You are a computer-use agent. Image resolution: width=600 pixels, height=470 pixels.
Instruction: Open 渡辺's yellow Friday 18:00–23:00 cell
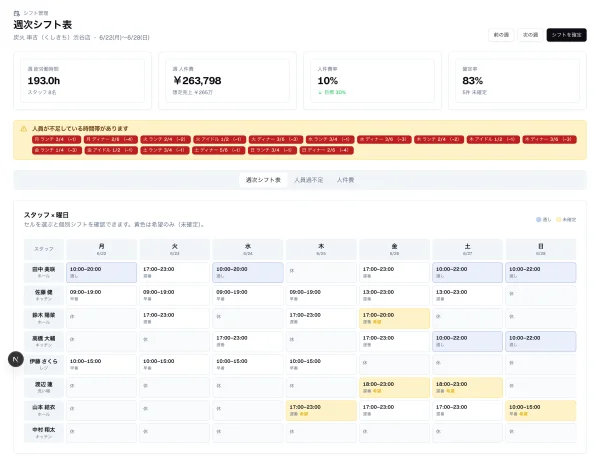(x=394, y=387)
